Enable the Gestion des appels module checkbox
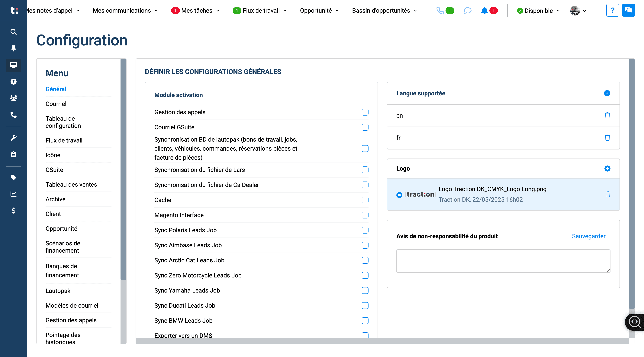Viewport: 644px width, 357px height. [365, 112]
